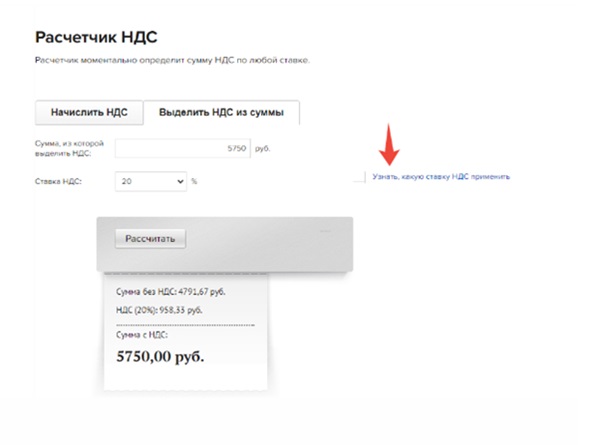Viewport: 600px width, 445px height.
Task: Click the Сумма, из которой выделить НДС label
Action: coord(68,148)
